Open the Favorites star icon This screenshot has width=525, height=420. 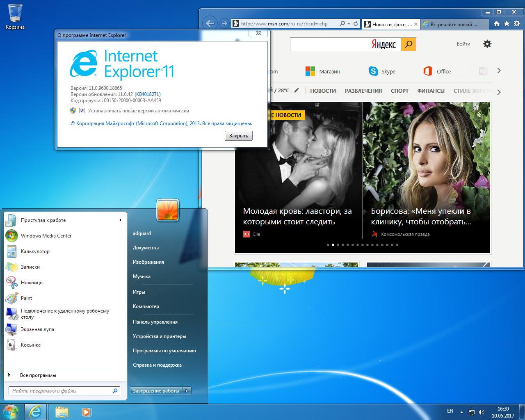click(507, 24)
